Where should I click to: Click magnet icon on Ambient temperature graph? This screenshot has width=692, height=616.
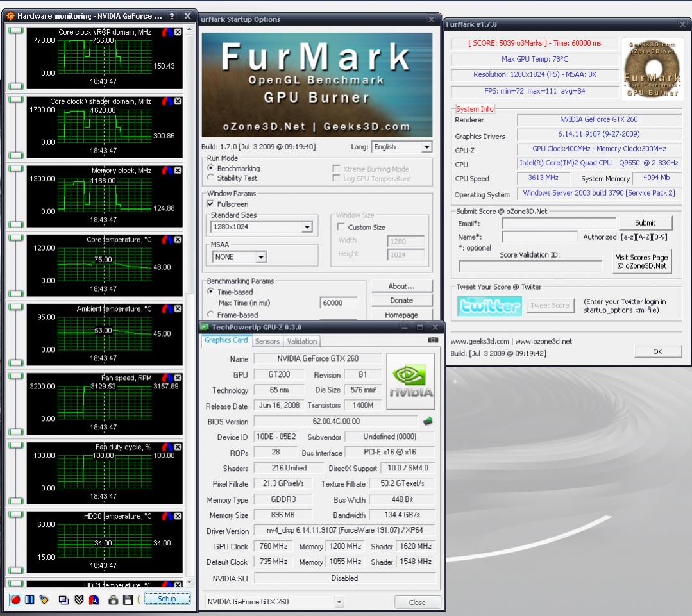[x=167, y=309]
